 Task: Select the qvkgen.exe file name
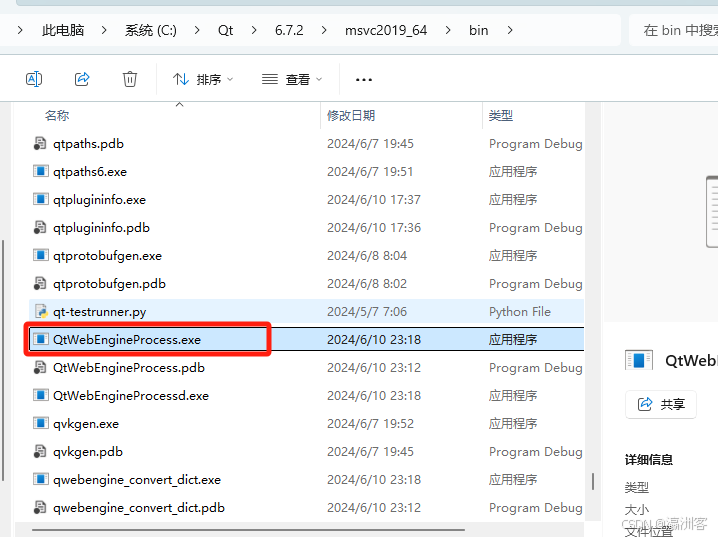pos(86,423)
